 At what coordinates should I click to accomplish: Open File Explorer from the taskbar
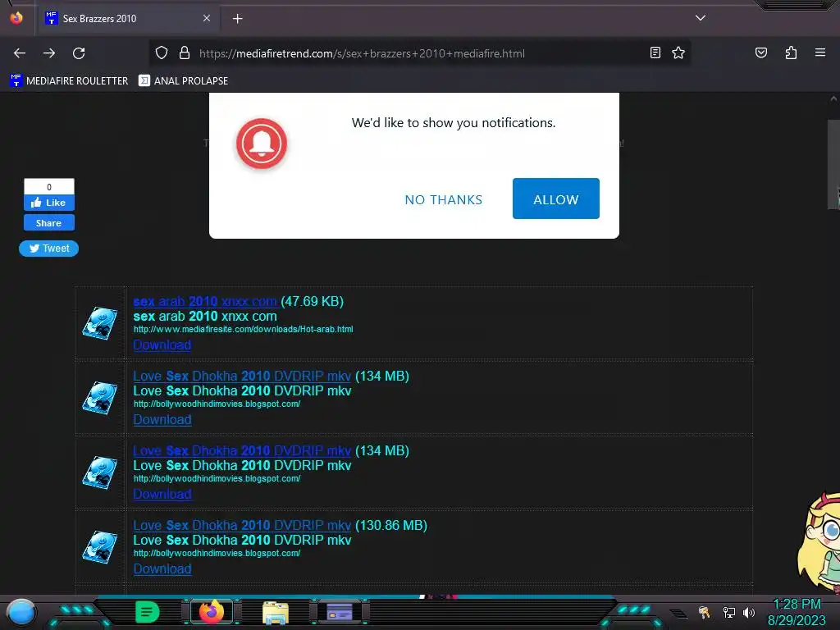coord(276,612)
